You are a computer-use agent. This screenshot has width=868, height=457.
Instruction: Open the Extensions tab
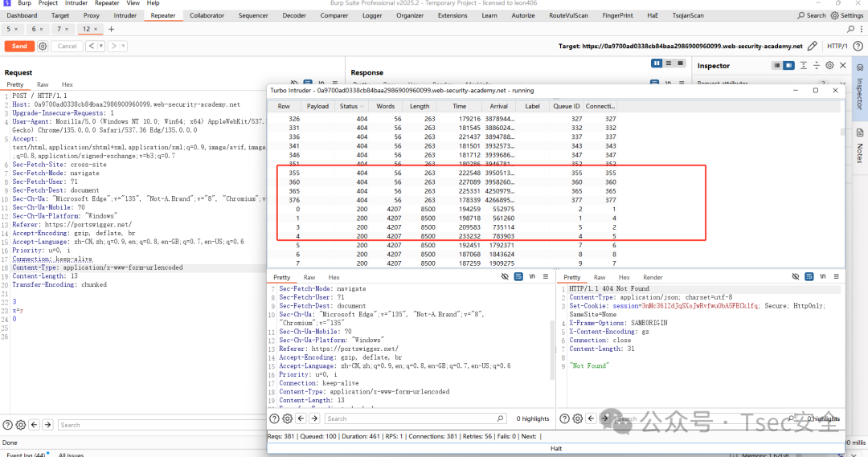click(452, 15)
